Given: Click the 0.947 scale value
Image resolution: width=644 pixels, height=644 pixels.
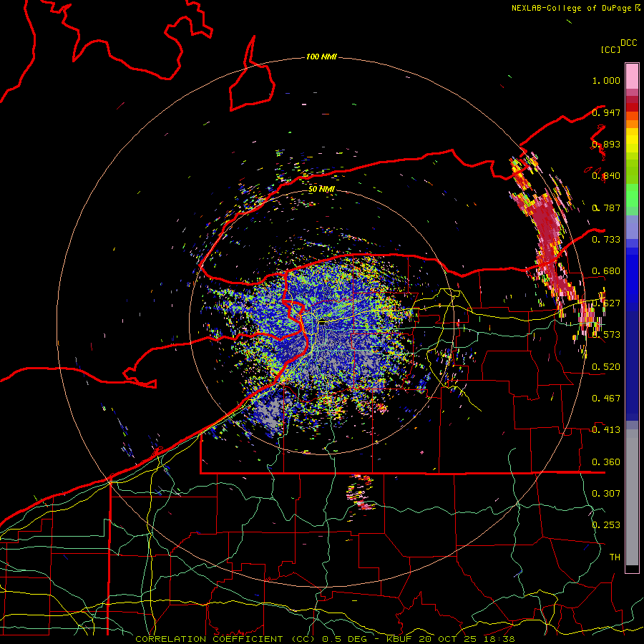Looking at the screenshot, I should tap(606, 112).
